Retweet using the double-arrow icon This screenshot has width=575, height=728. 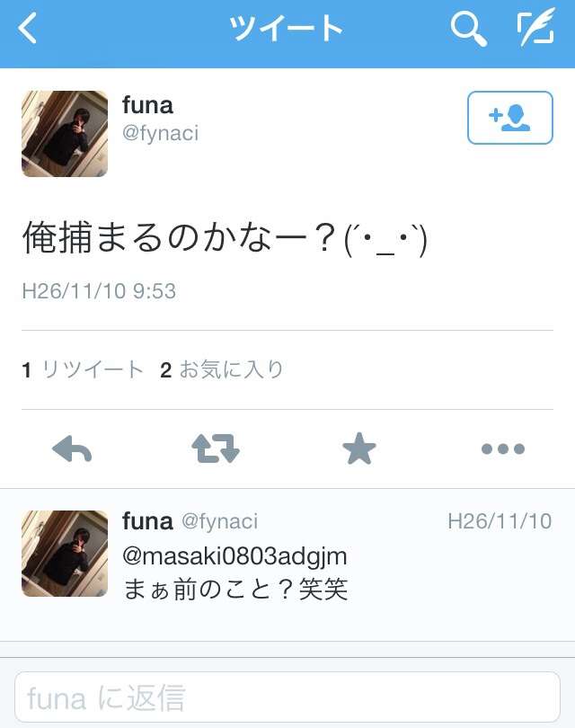pos(216,448)
